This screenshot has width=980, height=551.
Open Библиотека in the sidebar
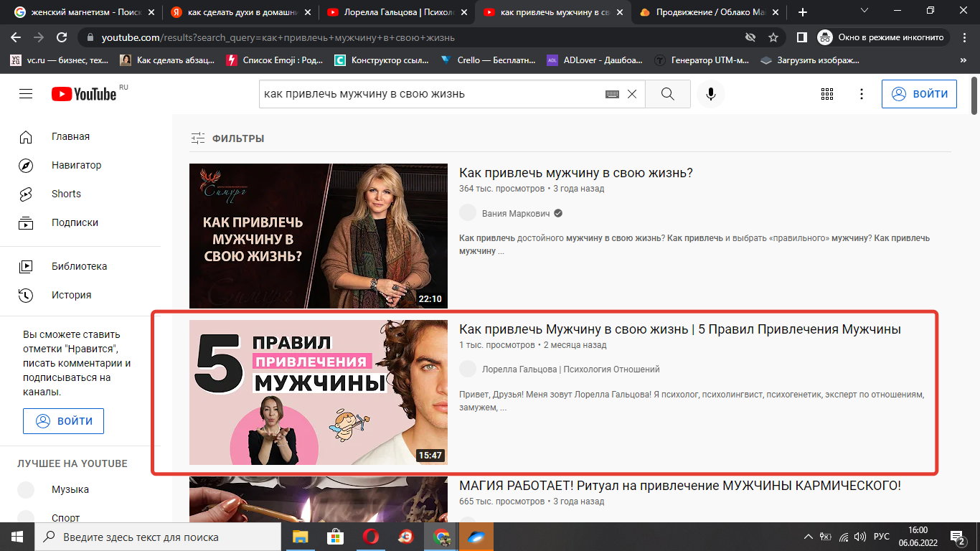(80, 266)
